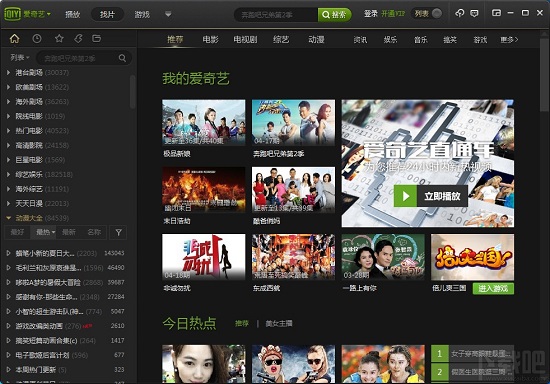The width and height of the screenshot is (550, 384).
Task: Open the message feedback icon in the title bar
Action: tap(474, 13)
